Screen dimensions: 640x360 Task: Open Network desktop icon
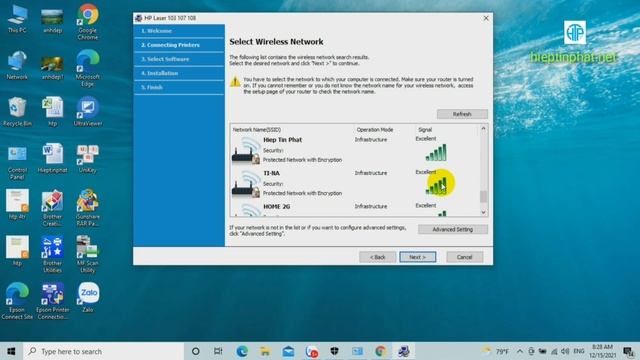(x=17, y=65)
